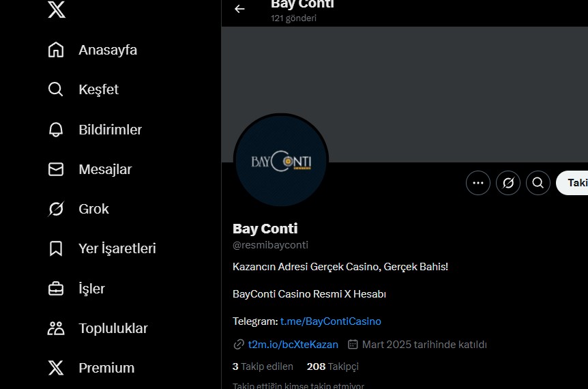The width and height of the screenshot is (588, 389).
Task: Open the t.me/BayContiCasino Telegram link
Action: point(331,321)
